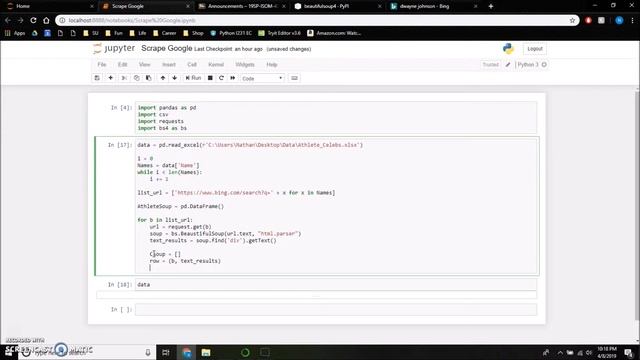
Task: Open the Chrome taskbar icon
Action: click(187, 352)
